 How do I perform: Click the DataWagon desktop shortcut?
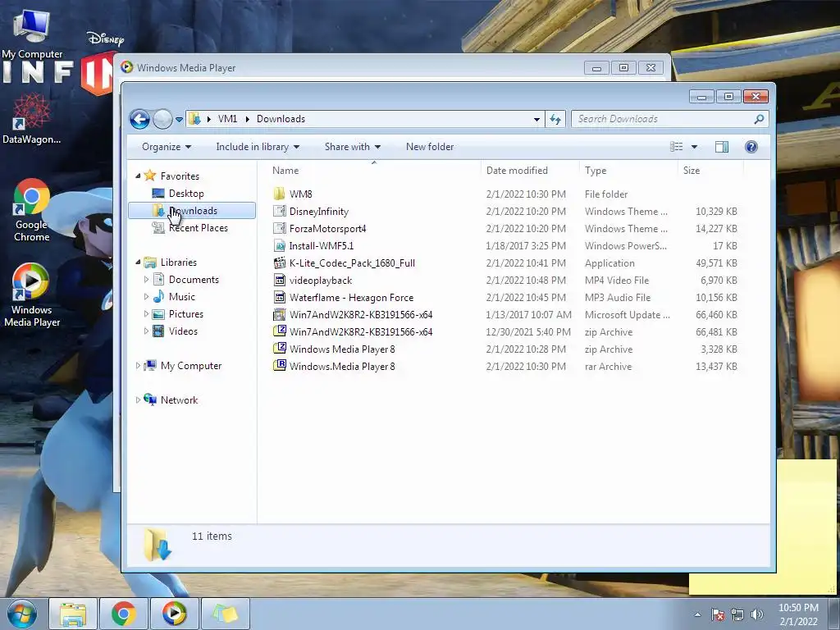pos(32,119)
